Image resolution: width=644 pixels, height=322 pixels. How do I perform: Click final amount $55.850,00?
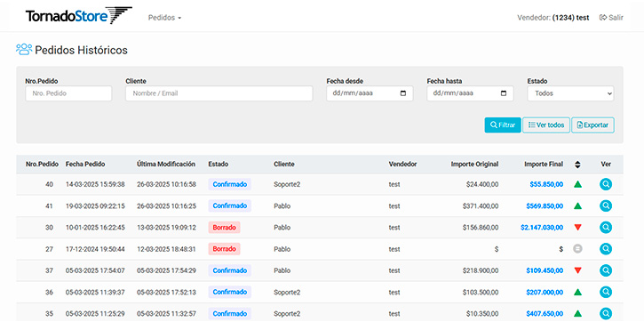pos(546,185)
